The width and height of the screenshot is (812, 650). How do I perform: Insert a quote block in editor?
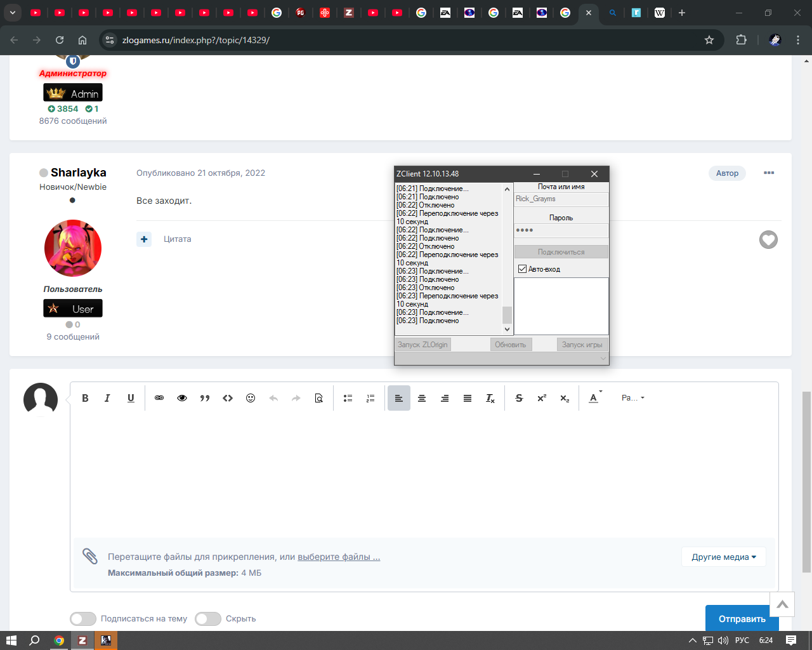point(205,398)
